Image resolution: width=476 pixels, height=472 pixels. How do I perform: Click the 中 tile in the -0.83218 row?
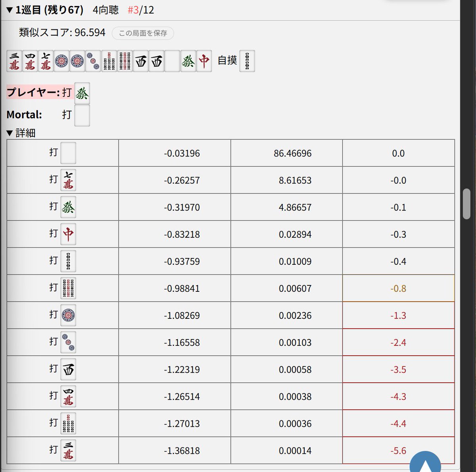[68, 234]
